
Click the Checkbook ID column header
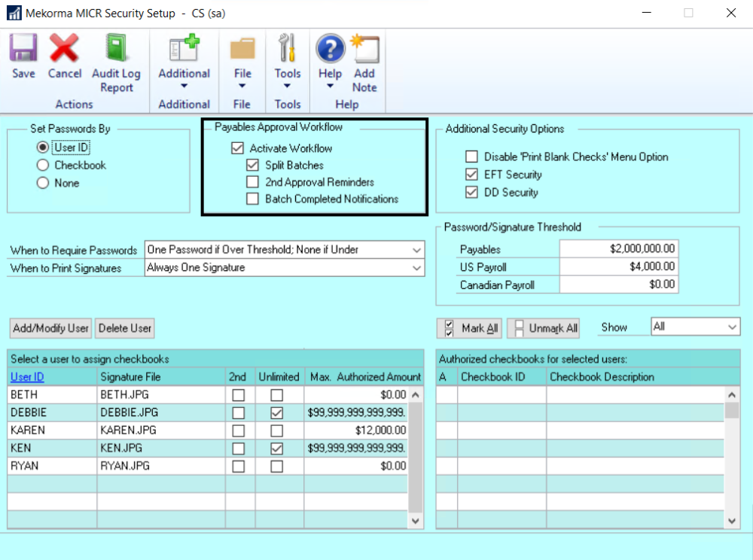(501, 376)
